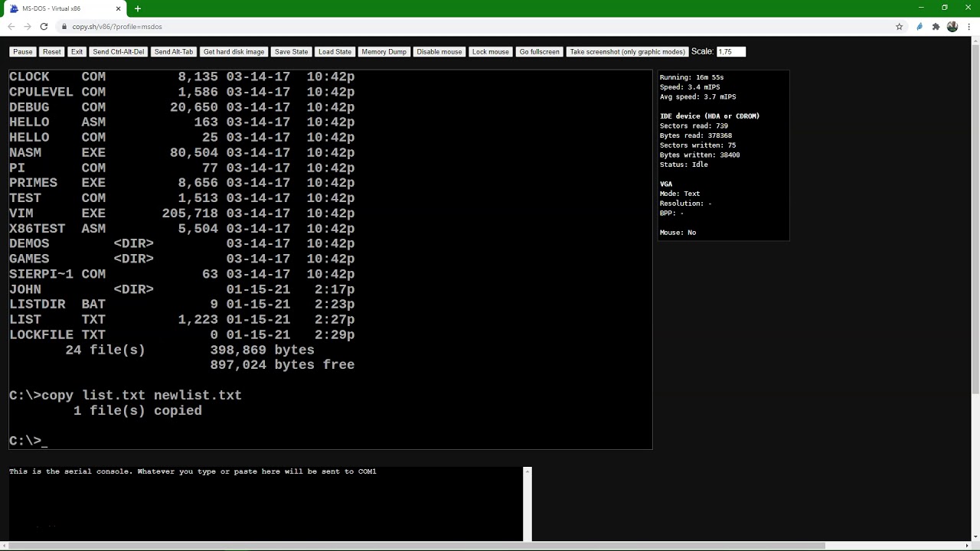Click the 'Running: 16m 55s' status line

click(691, 77)
